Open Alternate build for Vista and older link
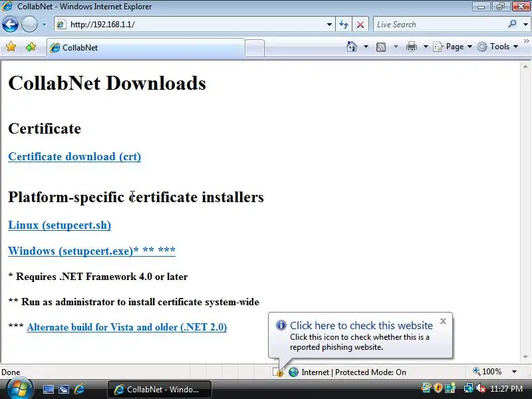Image resolution: width=532 pixels, height=399 pixels. 126,327
